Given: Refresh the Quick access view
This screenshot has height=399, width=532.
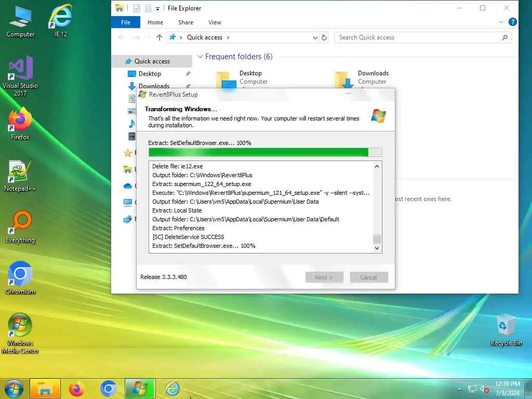Looking at the screenshot, I should tap(324, 37).
